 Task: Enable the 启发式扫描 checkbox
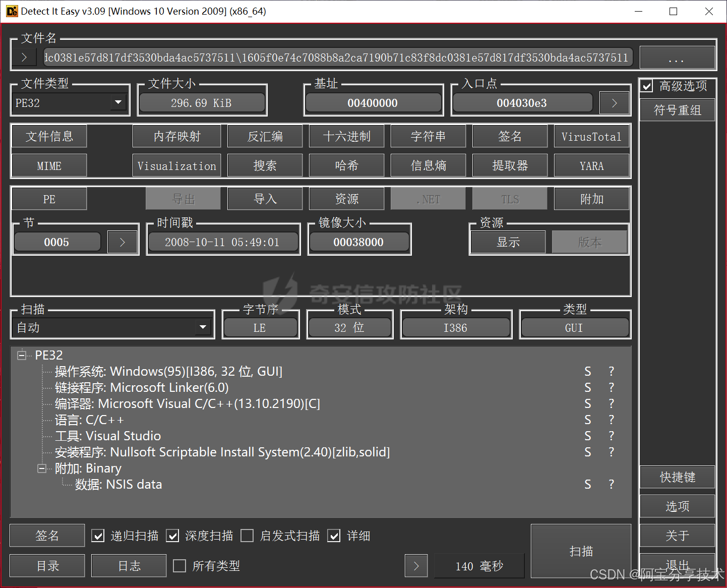tap(247, 536)
